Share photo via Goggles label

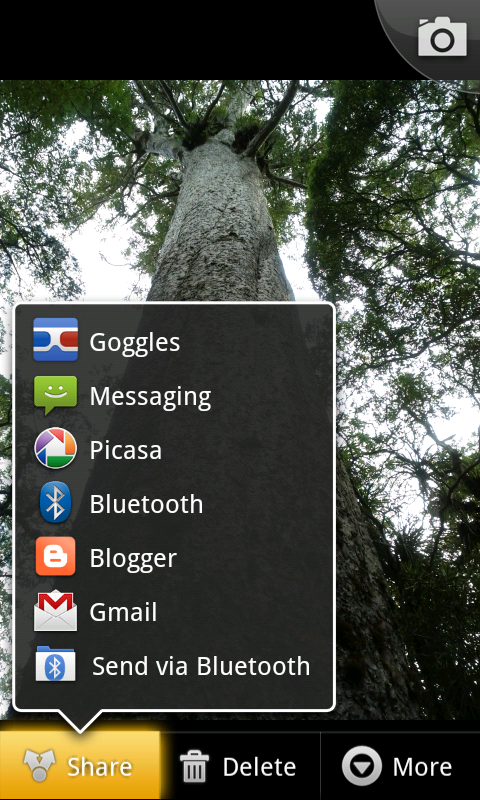click(135, 343)
